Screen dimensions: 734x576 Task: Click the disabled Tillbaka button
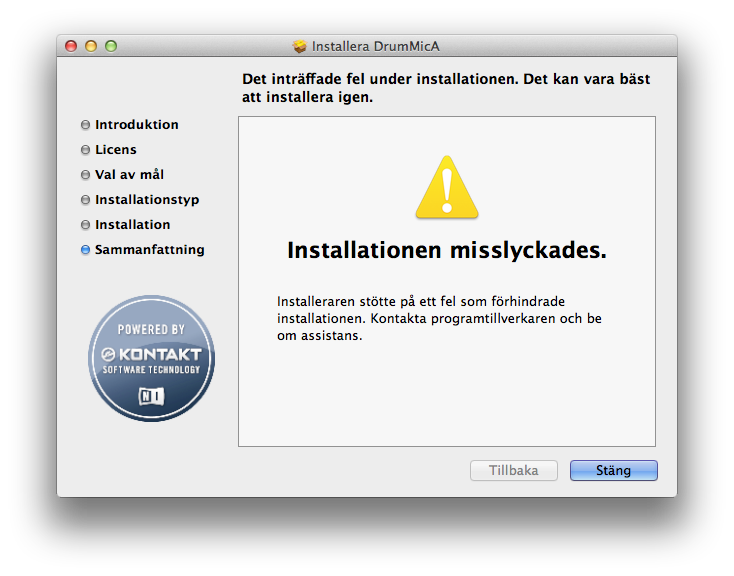(x=514, y=470)
